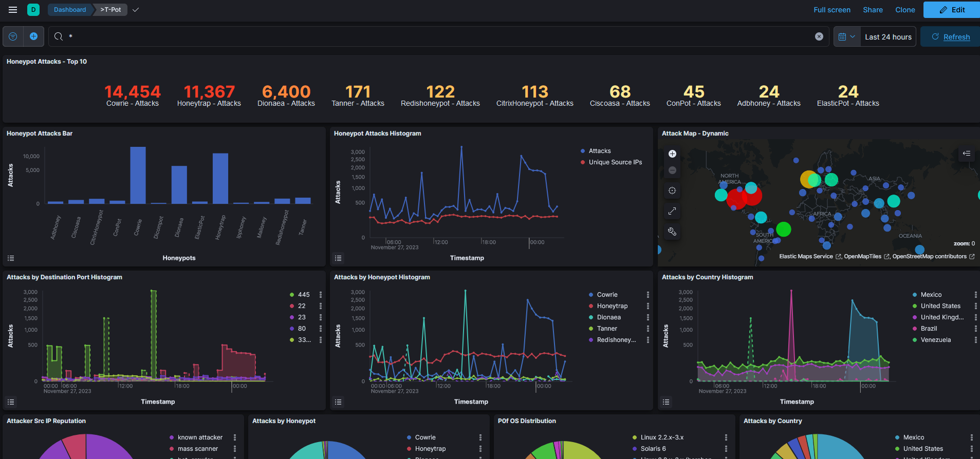Expand the Attack Map layers panel
Screen dimensions: 980x459
(967, 153)
